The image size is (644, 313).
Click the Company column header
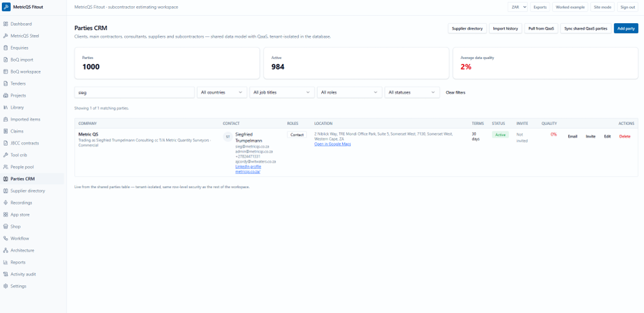87,123
